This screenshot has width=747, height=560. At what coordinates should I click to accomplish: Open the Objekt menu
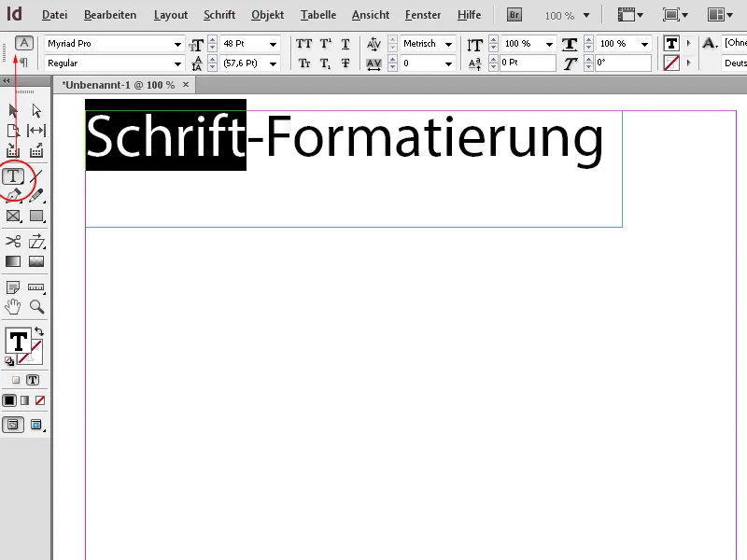point(267,15)
